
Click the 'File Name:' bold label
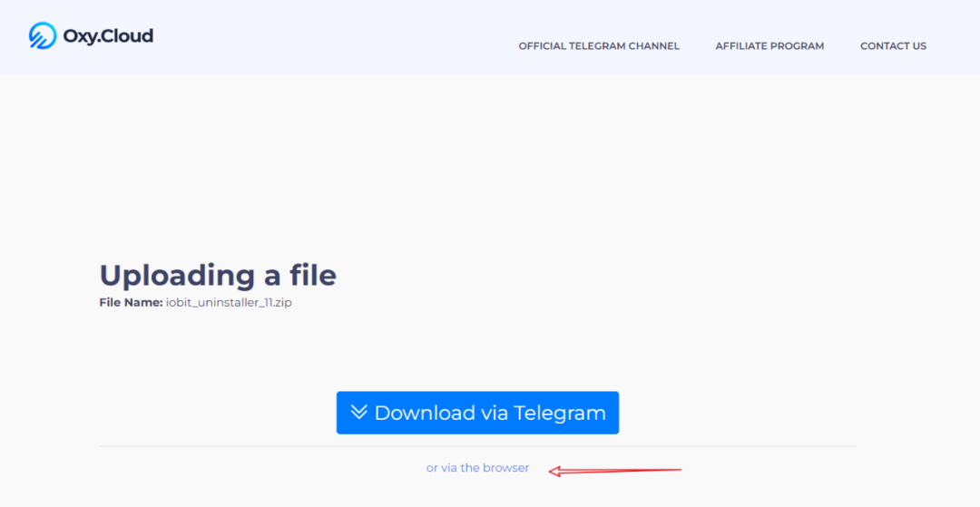point(131,303)
